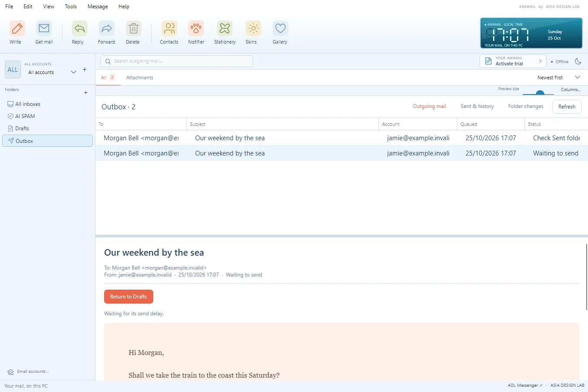This screenshot has height=392, width=588.
Task: Open the ASIA DESIGN LAB status bar link
Action: click(x=567, y=385)
